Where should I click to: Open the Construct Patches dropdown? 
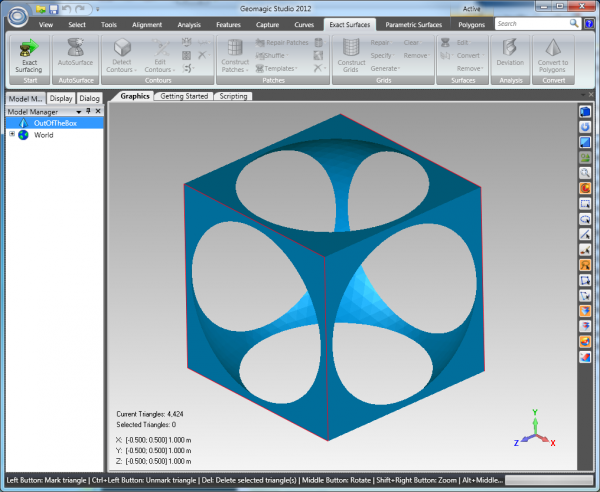tap(235, 69)
